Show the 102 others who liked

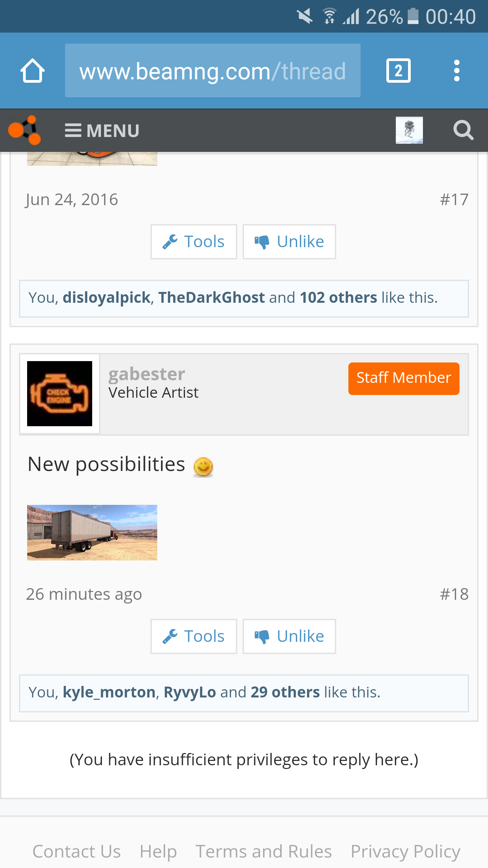338,297
